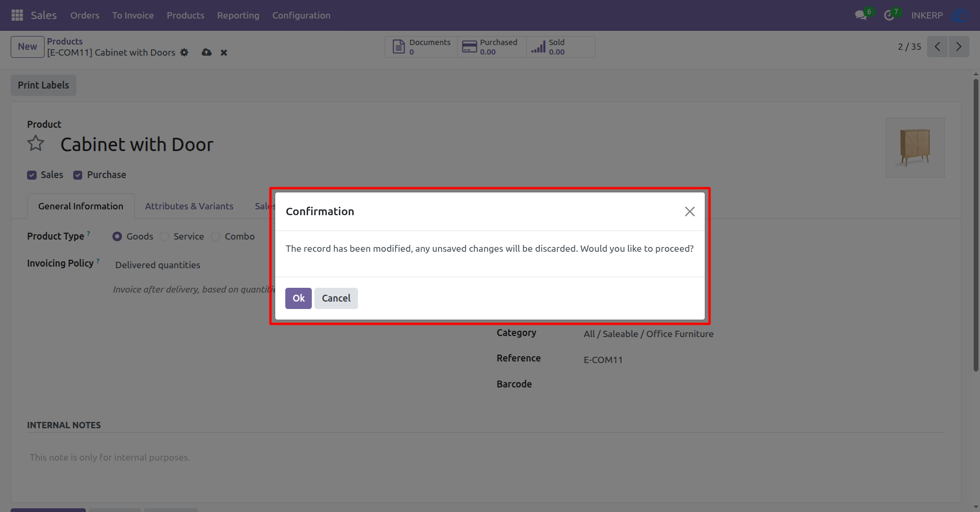Open the Sold stat button

pyautogui.click(x=561, y=47)
